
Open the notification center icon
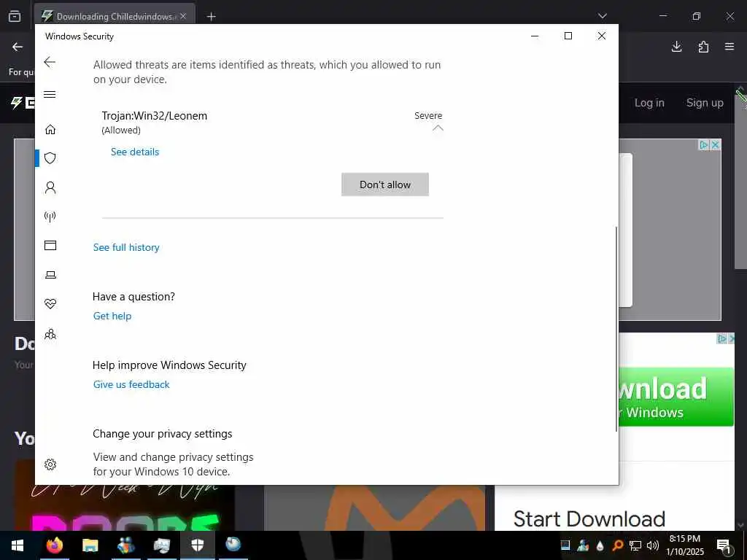pyautogui.click(x=724, y=545)
